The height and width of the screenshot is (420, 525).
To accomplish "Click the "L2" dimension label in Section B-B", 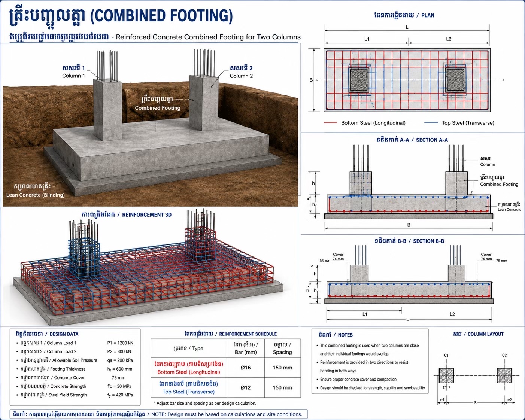I will point(452,314).
